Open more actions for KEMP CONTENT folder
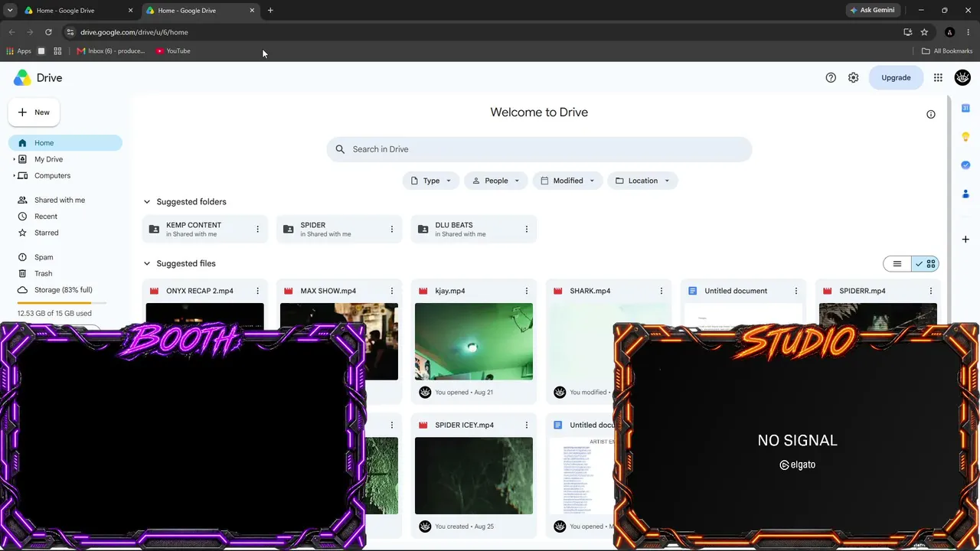The image size is (980, 551). 257,229
